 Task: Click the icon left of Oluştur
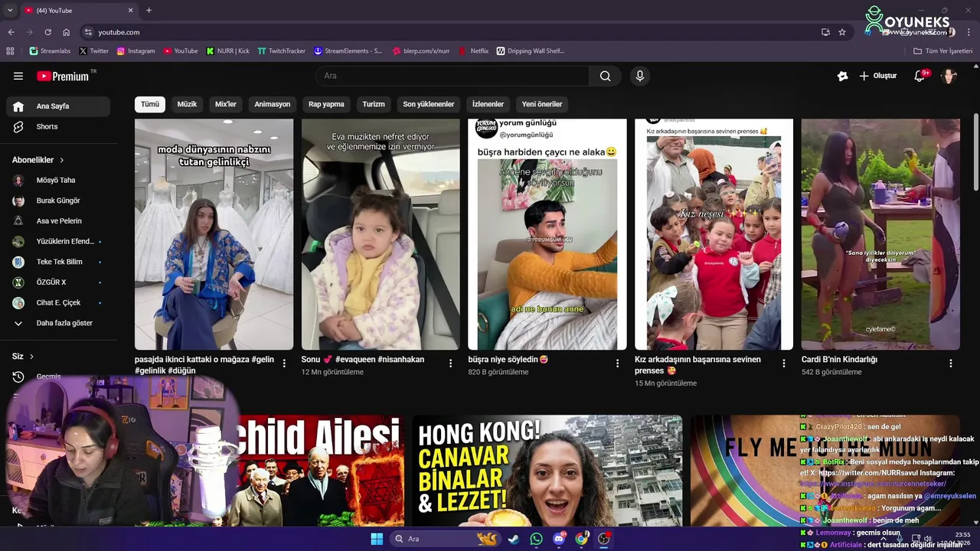coord(842,76)
